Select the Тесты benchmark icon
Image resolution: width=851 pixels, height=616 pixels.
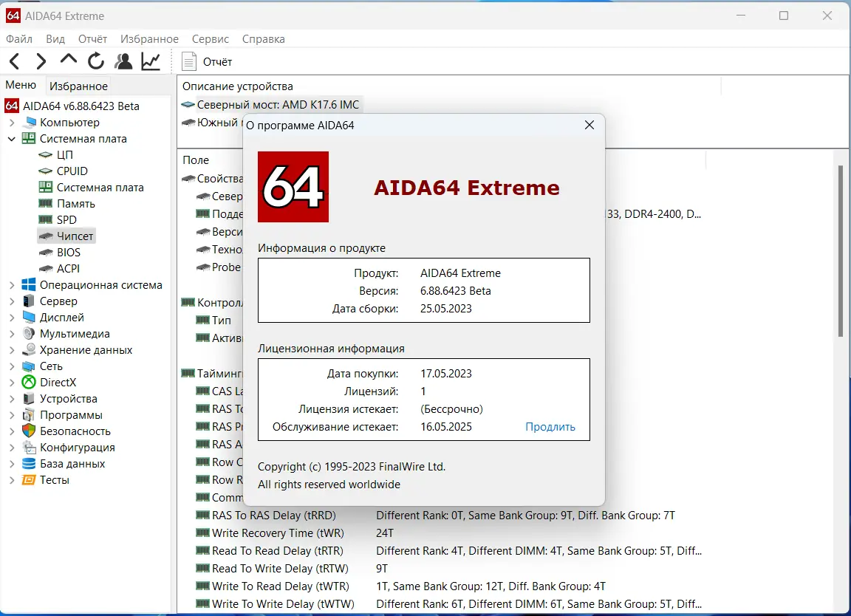tap(29, 480)
